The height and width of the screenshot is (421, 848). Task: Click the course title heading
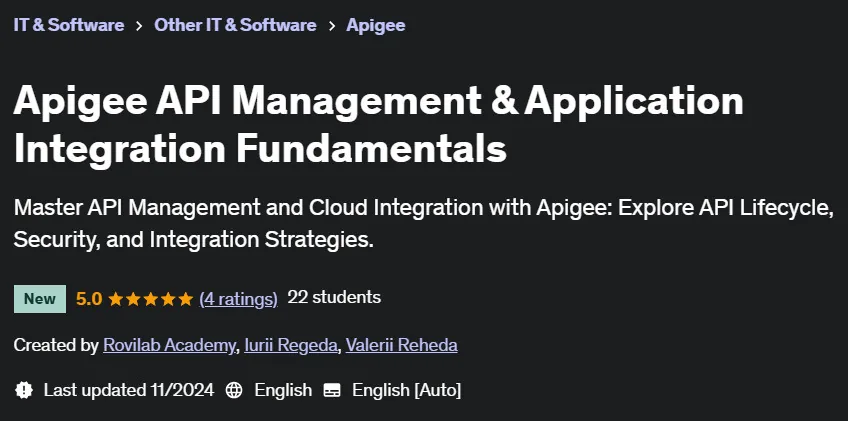(x=379, y=124)
